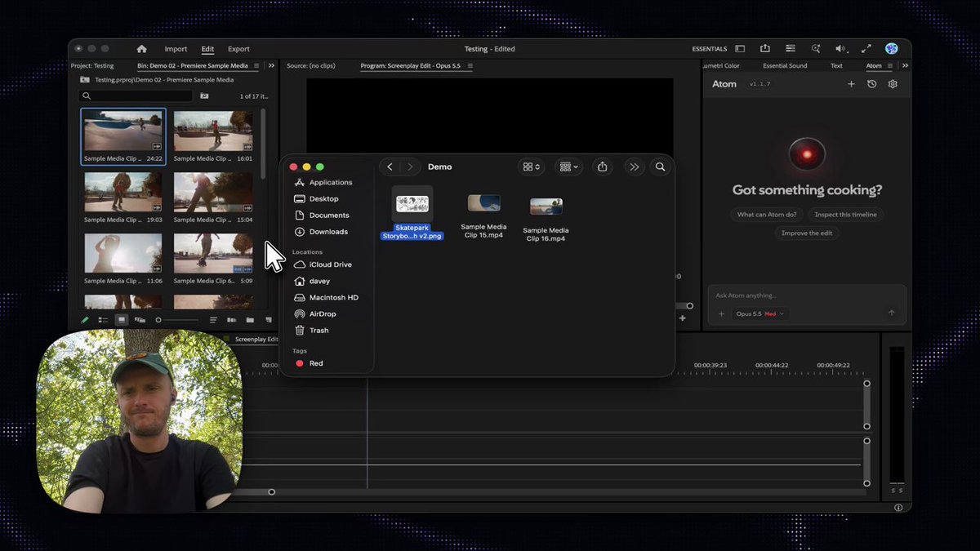Screen dimensions: 980x551
Task: Switch bin to icon view
Action: [121, 320]
